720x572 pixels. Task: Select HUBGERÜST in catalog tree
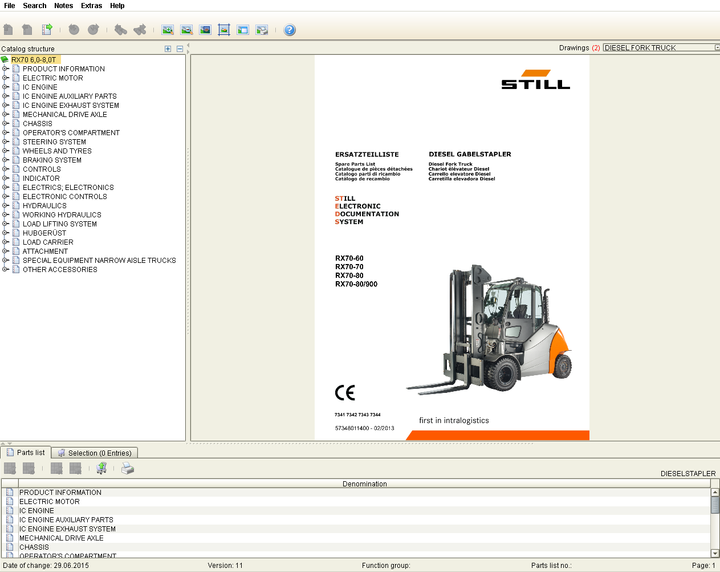click(44, 233)
